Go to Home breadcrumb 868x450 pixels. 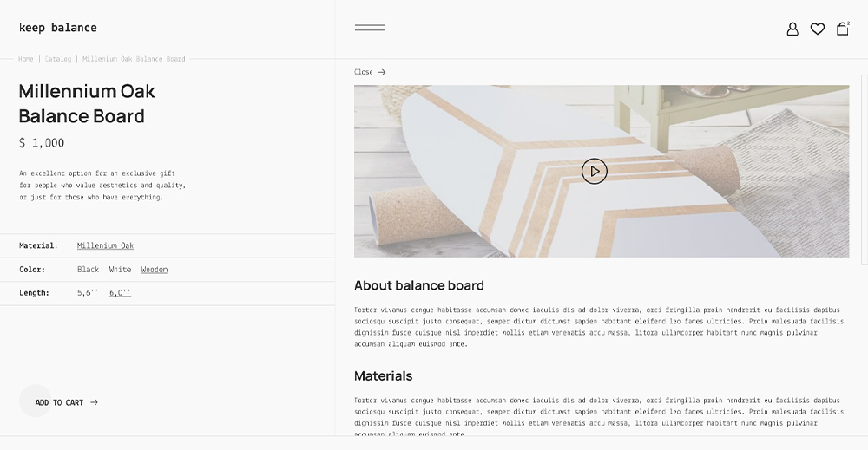25,59
